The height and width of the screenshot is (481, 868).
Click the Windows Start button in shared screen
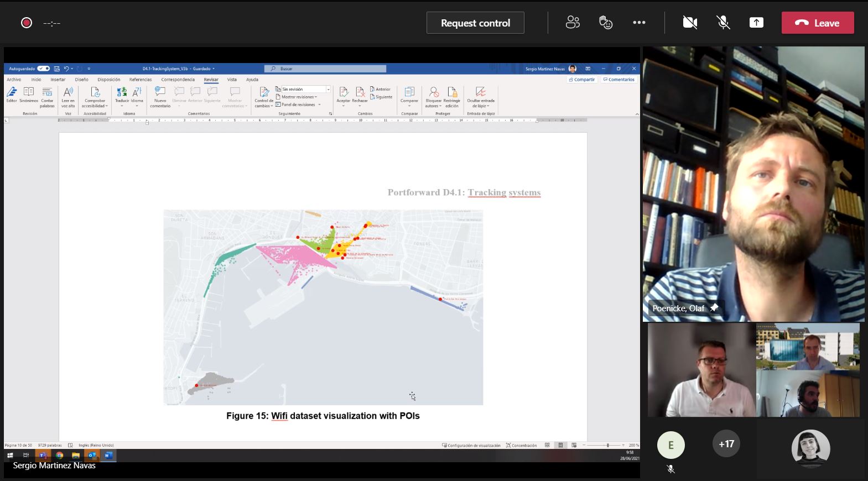point(9,455)
